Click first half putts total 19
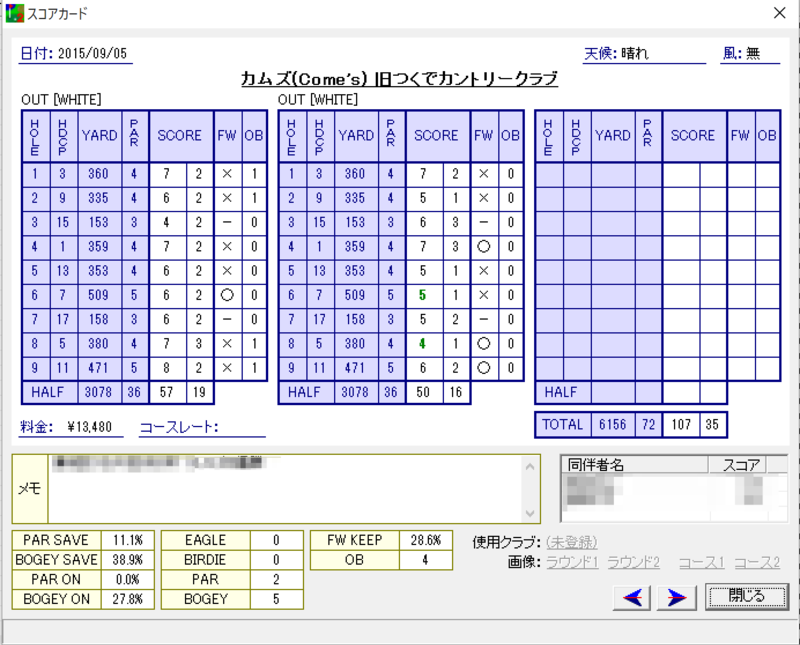Viewport: 800px width, 645px height. [x=199, y=392]
